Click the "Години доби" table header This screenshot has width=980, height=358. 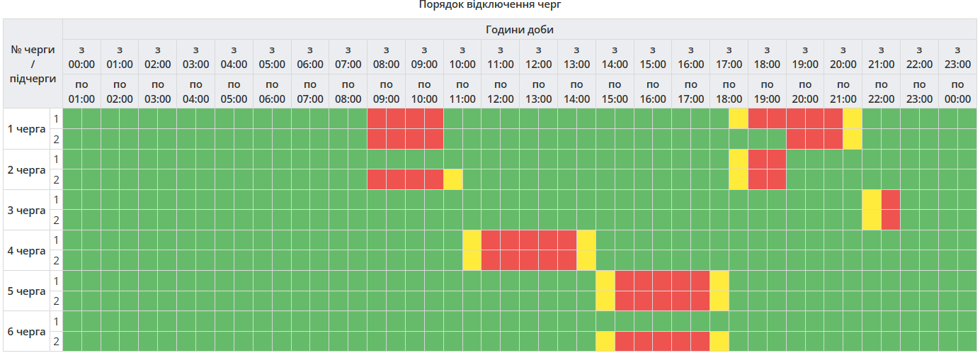pos(519,29)
